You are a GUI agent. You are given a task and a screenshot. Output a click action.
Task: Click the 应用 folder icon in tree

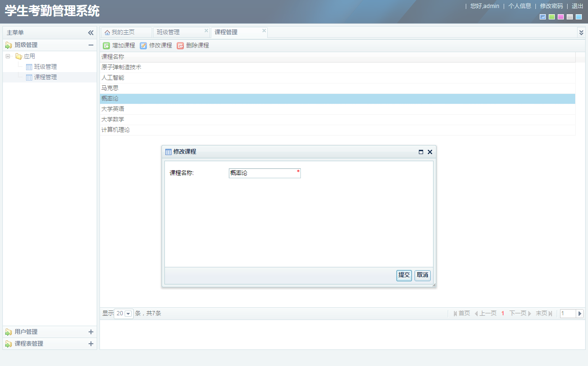(x=19, y=56)
